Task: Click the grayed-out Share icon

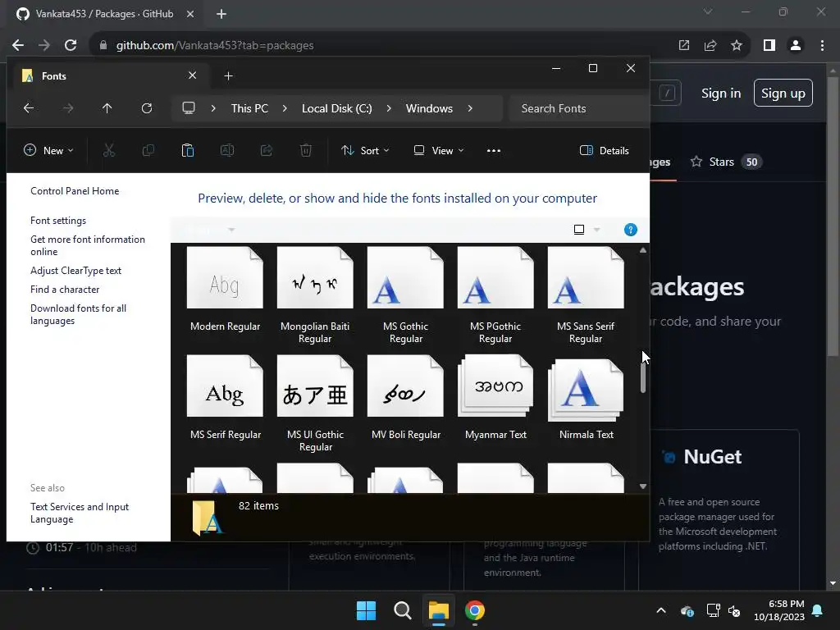Action: (x=267, y=151)
